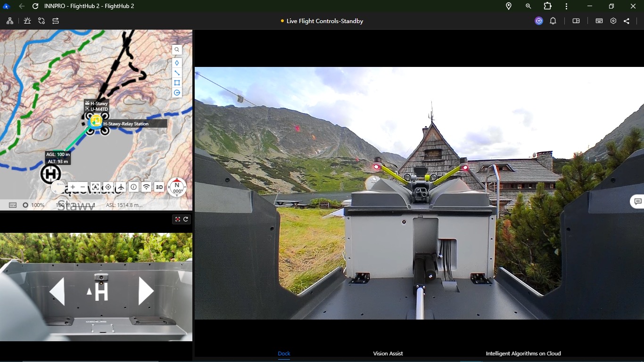This screenshot has width=644, height=362.
Task: Click the Wi-Fi signal icon on map toolbar
Action: (x=147, y=187)
